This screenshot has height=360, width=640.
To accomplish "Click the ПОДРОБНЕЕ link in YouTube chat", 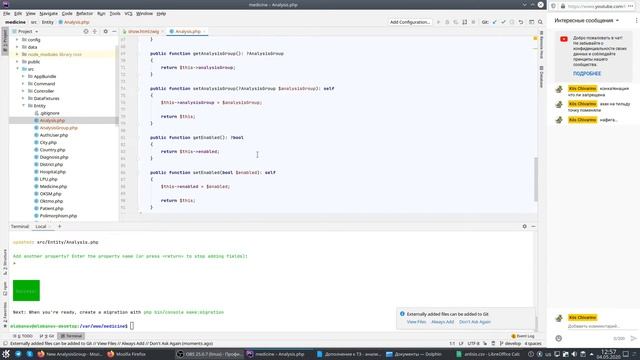I will (x=587, y=73).
